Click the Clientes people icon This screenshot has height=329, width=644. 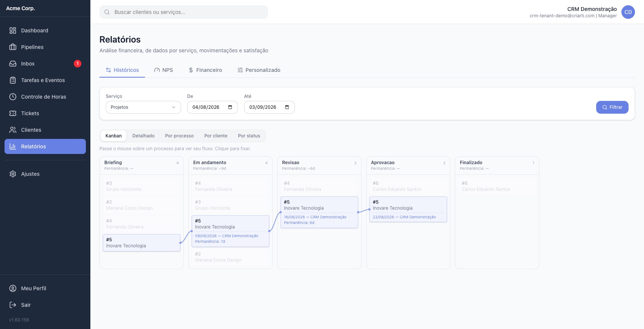point(13,130)
